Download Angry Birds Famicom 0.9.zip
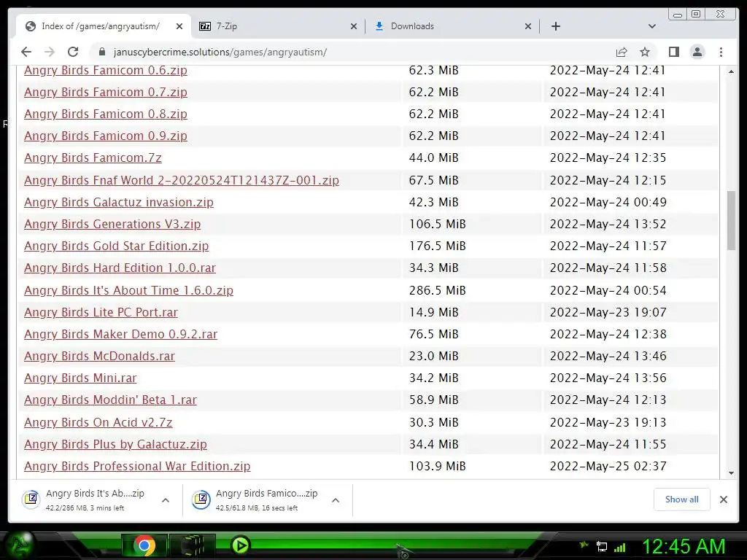 click(106, 136)
